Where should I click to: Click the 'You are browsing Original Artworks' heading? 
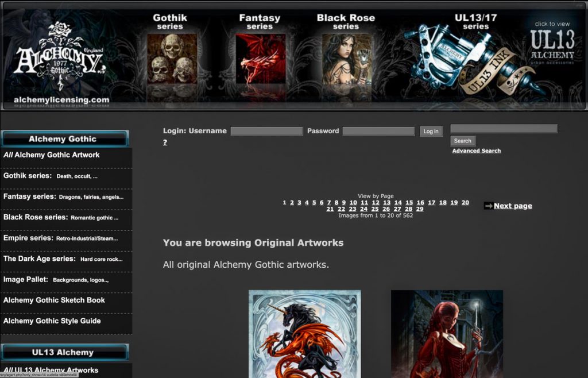pos(253,242)
